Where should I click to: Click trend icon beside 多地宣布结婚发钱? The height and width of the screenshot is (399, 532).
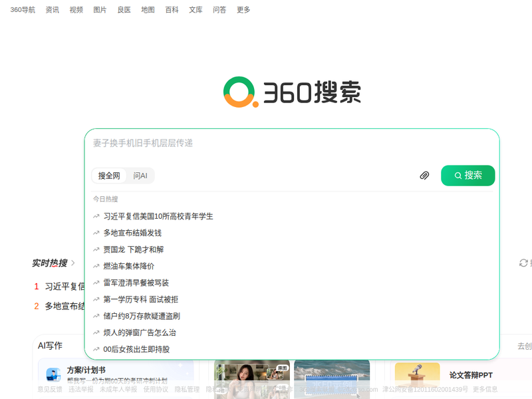(96, 233)
